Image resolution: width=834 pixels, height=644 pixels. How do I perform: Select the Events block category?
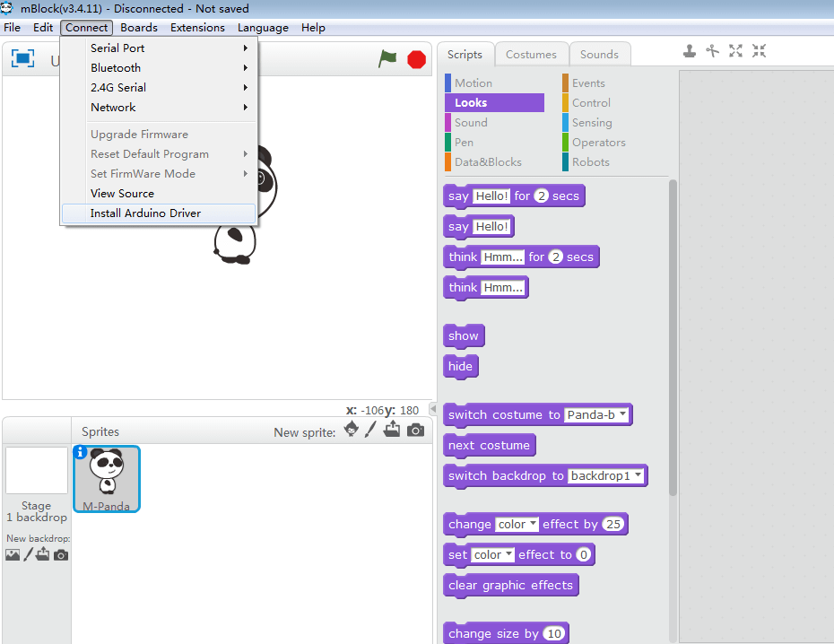[612, 83]
